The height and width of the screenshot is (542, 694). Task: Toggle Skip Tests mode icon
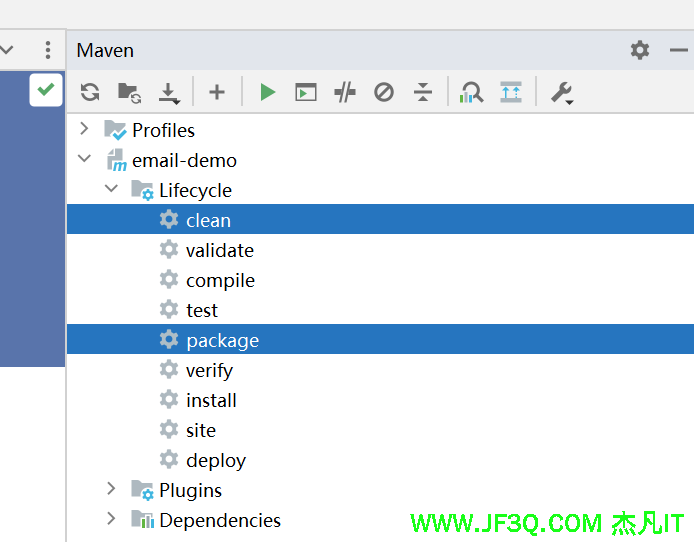click(x=384, y=93)
